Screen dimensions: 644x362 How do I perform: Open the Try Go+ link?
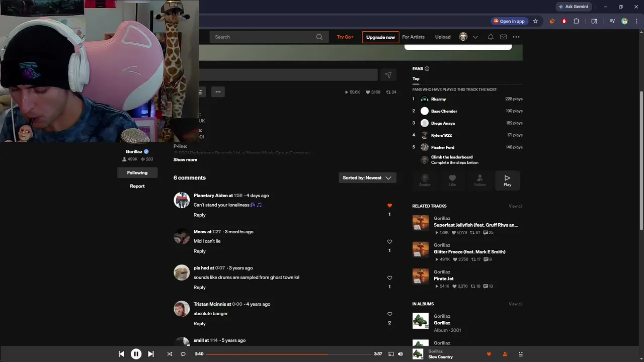(x=345, y=37)
